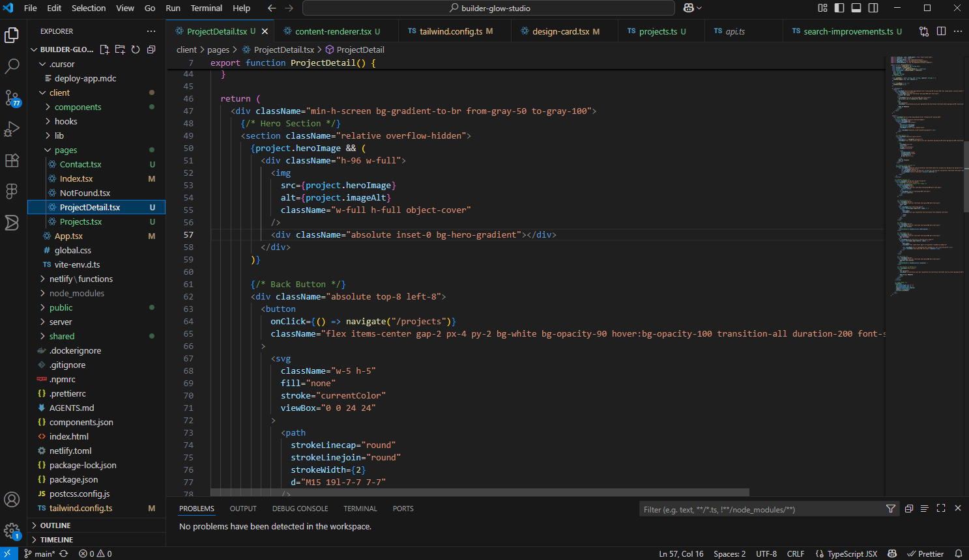Viewport: 969px width, 560px height.
Task: Click Prettier status bar item
Action: coord(925,553)
